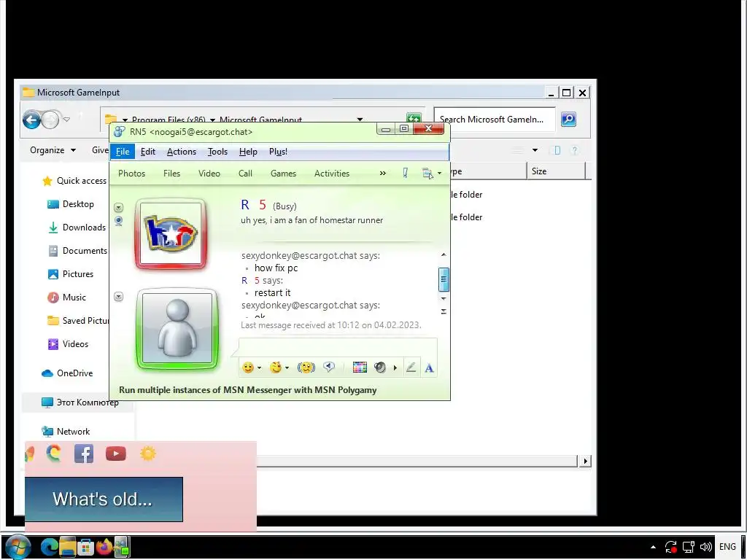Screen dimensions: 747x560
Task: Open Games in the Messenger toolbar
Action: tap(284, 174)
